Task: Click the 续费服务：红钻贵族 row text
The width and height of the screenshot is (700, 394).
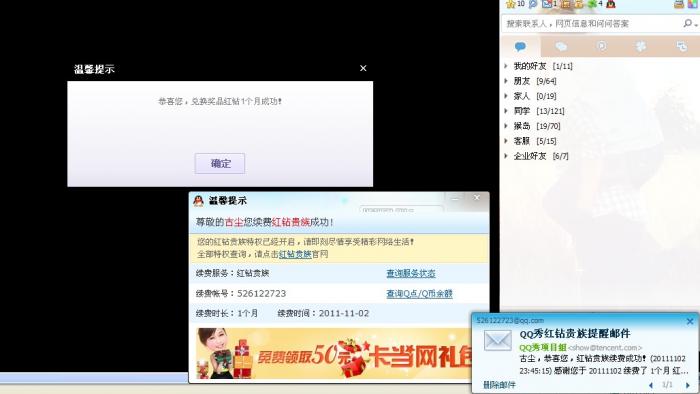Action: pos(232,273)
